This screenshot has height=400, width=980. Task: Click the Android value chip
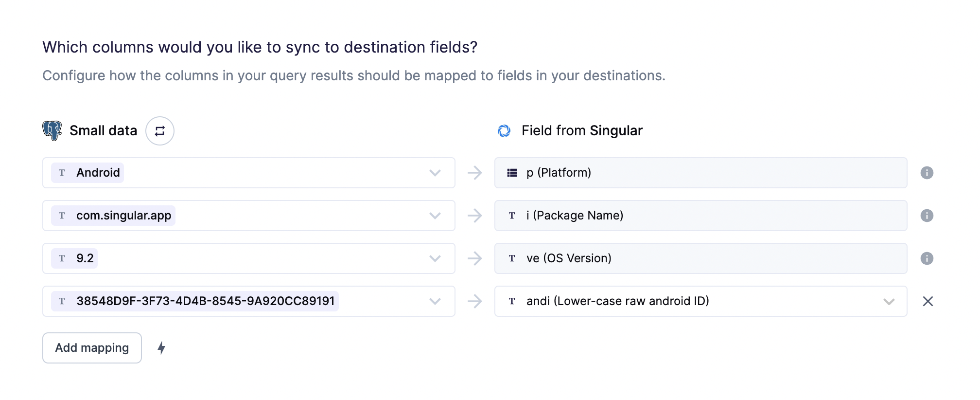[x=87, y=173]
